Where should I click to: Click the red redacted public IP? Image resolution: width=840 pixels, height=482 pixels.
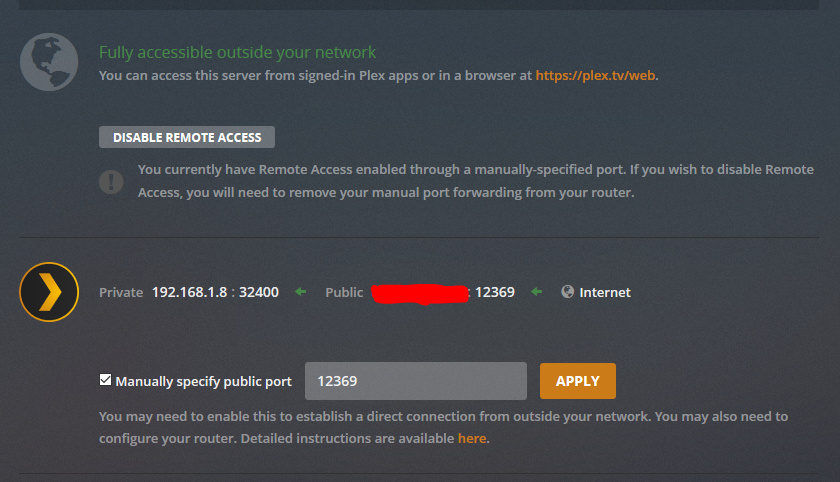pyautogui.click(x=420, y=293)
